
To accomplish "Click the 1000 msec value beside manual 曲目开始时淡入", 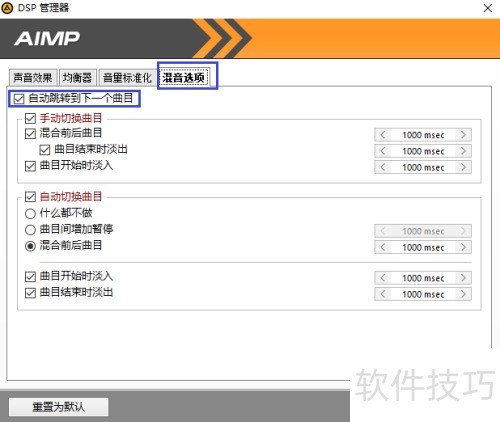I will 423,167.
